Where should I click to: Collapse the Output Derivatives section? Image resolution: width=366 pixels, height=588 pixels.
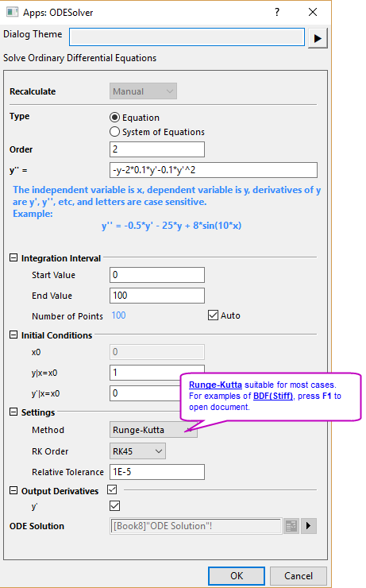point(13,490)
